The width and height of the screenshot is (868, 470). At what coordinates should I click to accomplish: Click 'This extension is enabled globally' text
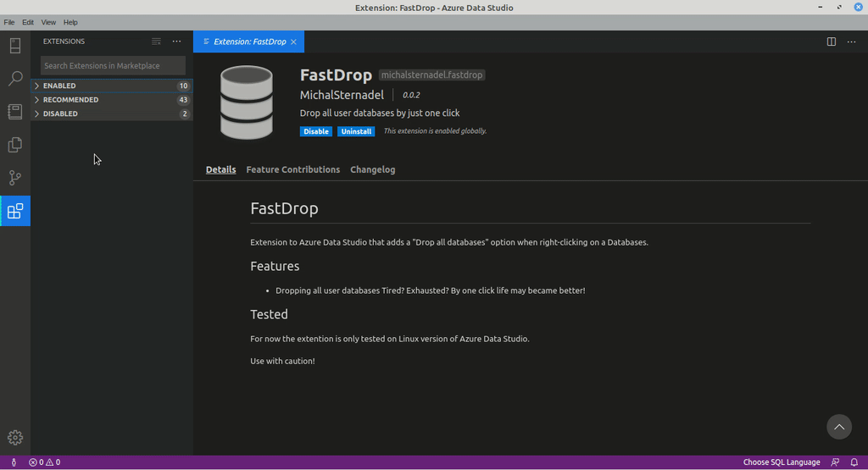tap(435, 131)
